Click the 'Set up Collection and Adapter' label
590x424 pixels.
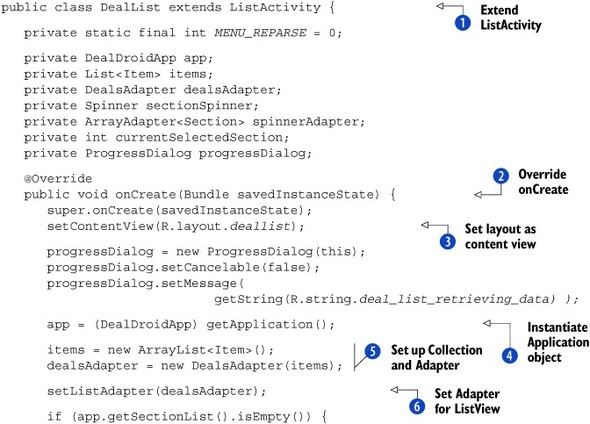click(436, 357)
